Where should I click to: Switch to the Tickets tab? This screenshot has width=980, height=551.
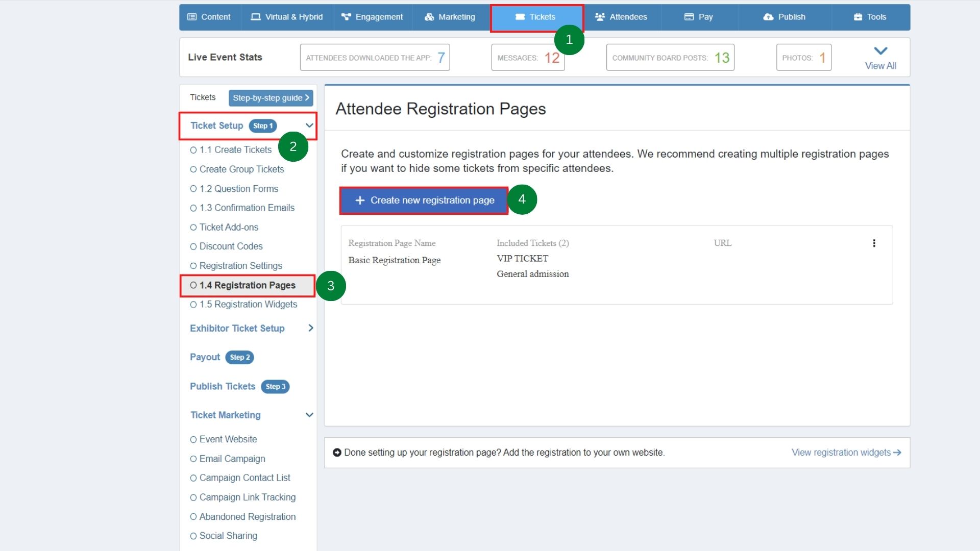(x=536, y=17)
